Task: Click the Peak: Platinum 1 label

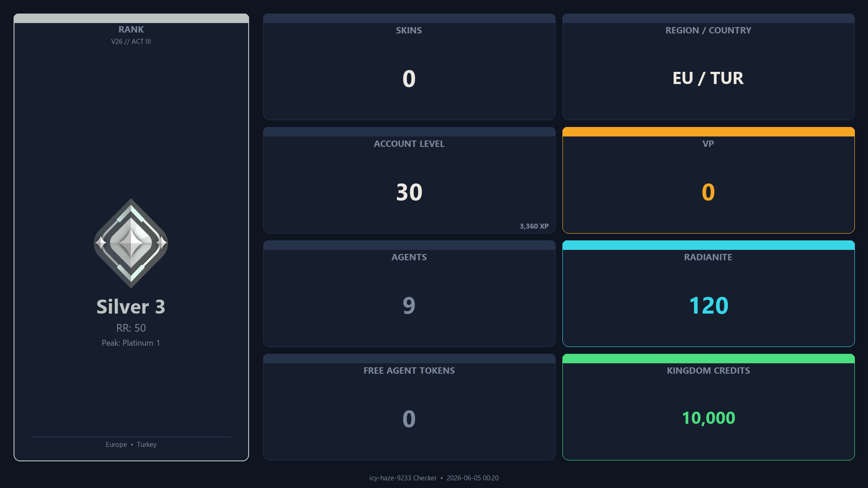Action: pyautogui.click(x=131, y=343)
